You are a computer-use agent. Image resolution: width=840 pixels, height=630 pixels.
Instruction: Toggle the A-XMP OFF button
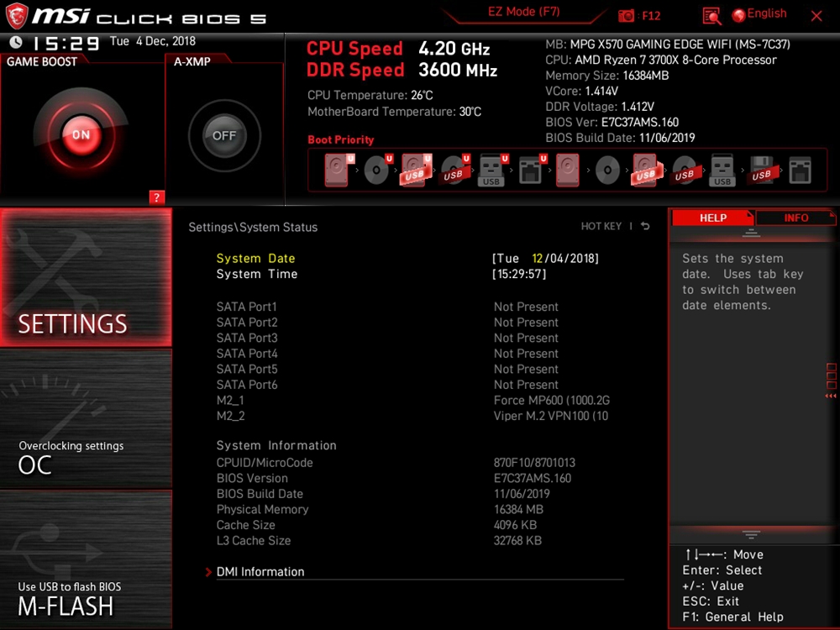click(x=224, y=135)
